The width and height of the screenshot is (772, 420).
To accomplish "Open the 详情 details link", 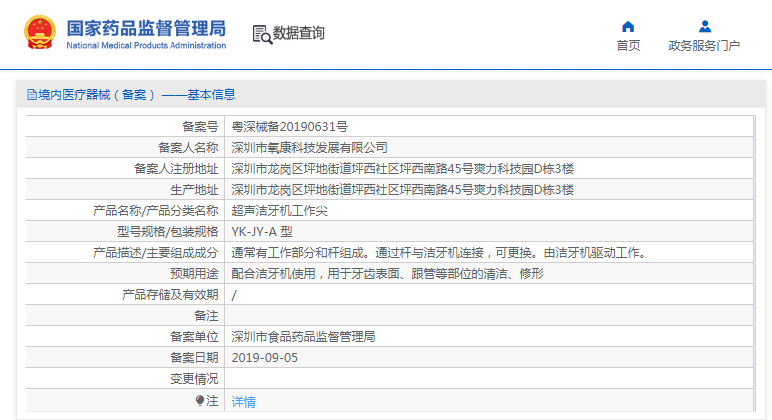I will click(x=243, y=402).
